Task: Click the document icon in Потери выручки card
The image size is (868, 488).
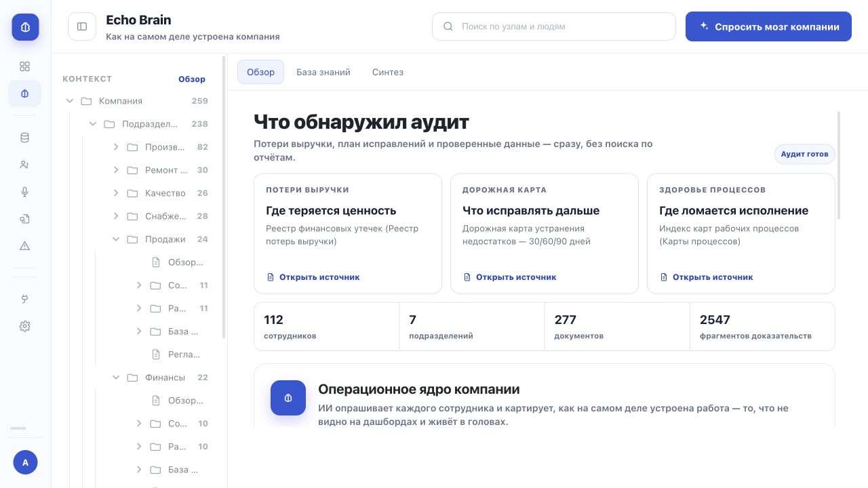Action: [271, 277]
